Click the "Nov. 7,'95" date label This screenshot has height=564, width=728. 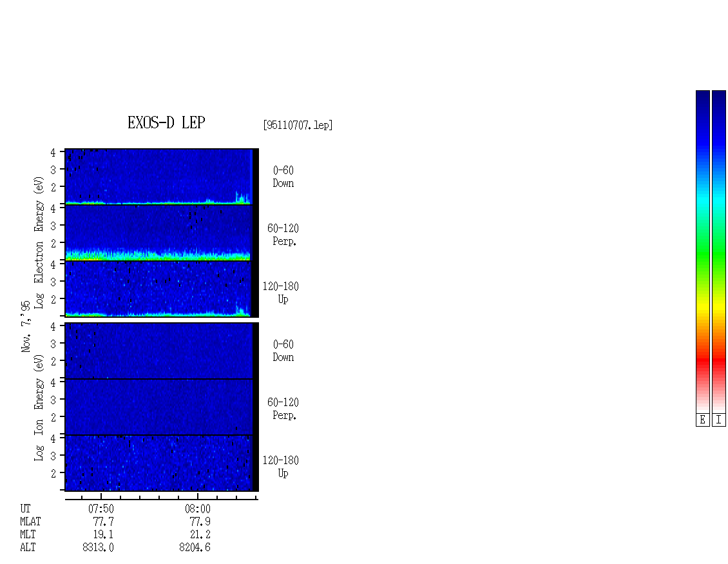[x=26, y=327]
